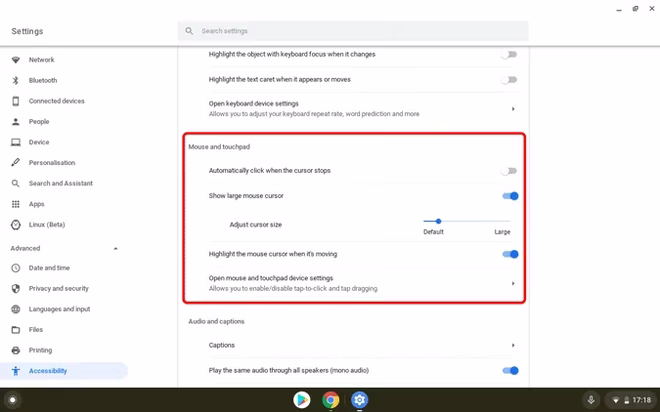Click the Captions row label
Image resolution: width=660 pixels, height=412 pixels.
pos(222,345)
